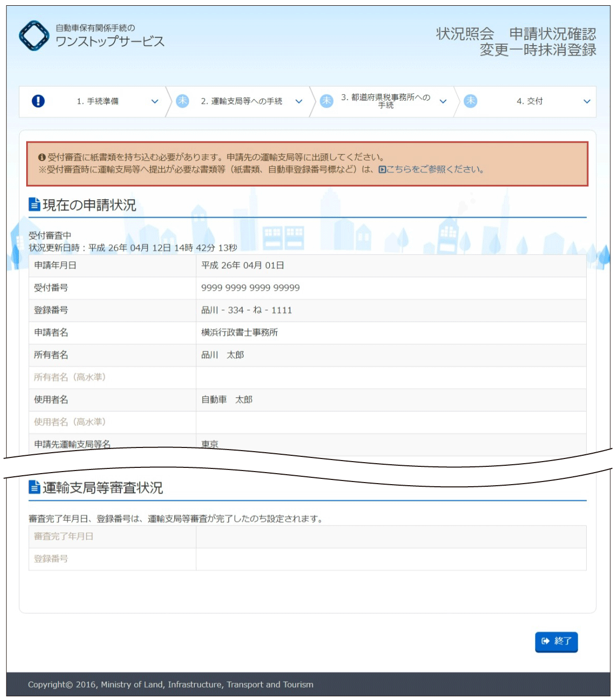Image resolution: width=615 pixels, height=700 pixels.
Task: Click the 未 status icon beside 交付
Action: coord(470,101)
